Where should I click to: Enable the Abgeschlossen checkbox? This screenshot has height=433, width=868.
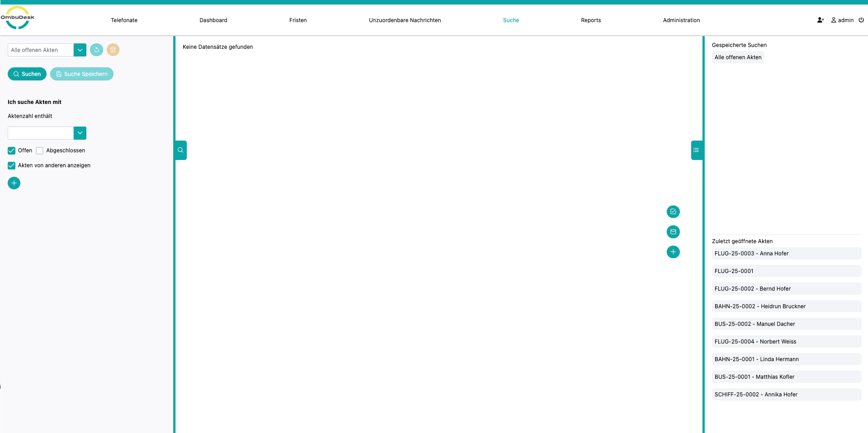40,151
